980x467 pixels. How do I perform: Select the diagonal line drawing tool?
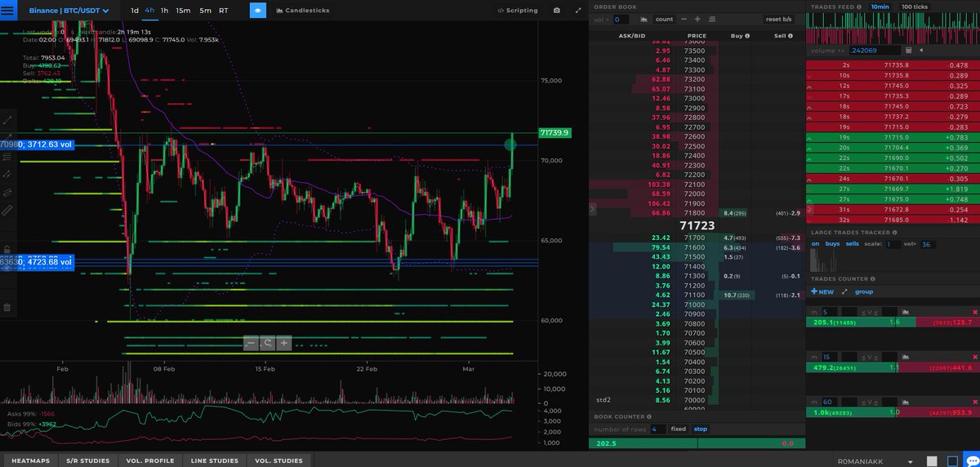click(x=7, y=119)
